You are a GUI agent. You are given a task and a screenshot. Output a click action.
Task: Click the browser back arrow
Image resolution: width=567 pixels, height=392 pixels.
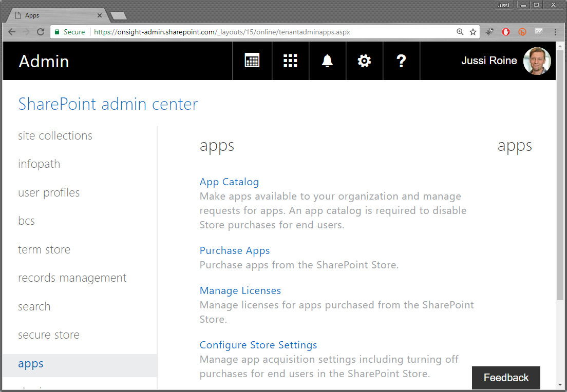tap(12, 32)
